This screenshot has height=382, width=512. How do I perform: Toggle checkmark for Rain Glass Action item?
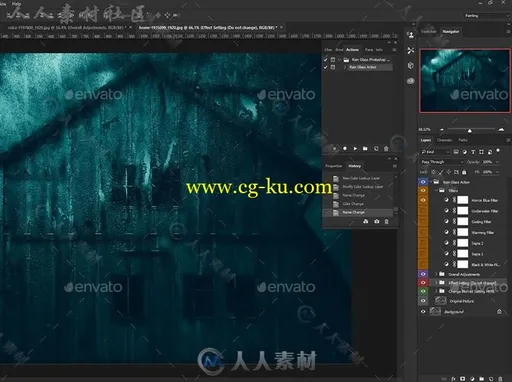click(x=326, y=67)
